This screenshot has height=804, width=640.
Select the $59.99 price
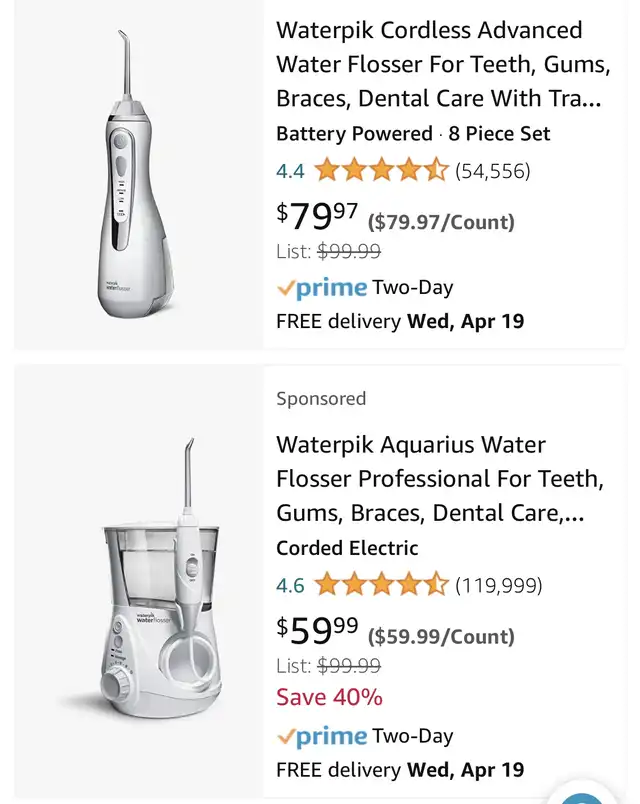[317, 631]
